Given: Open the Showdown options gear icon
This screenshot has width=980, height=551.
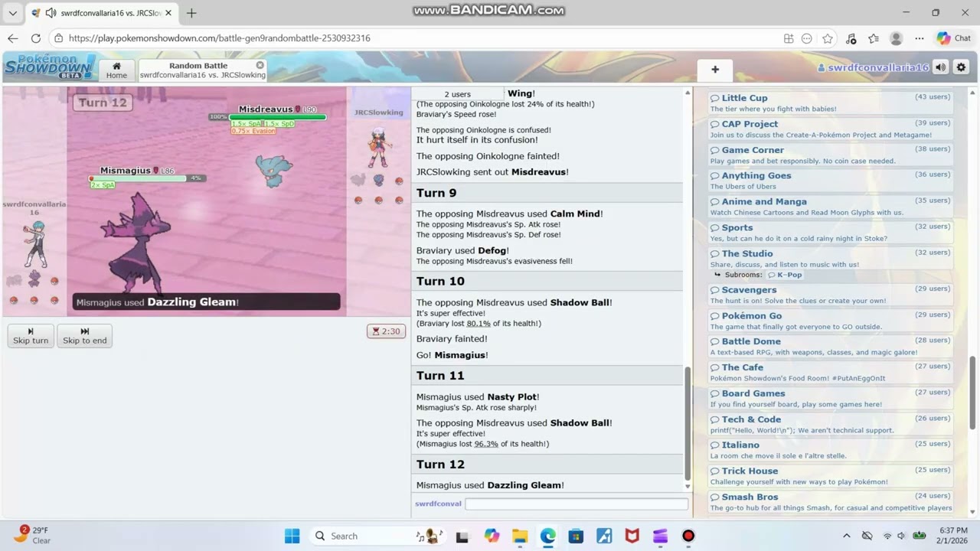Looking at the screenshot, I should (x=961, y=67).
